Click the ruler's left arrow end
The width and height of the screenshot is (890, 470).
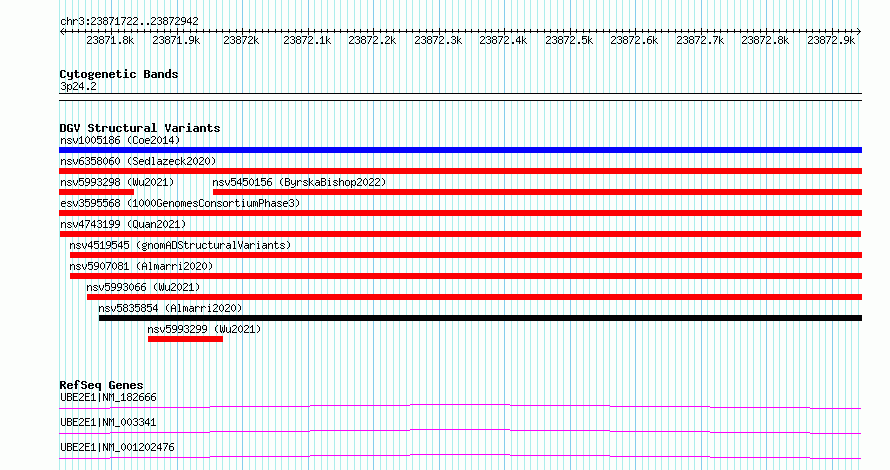[x=62, y=31]
